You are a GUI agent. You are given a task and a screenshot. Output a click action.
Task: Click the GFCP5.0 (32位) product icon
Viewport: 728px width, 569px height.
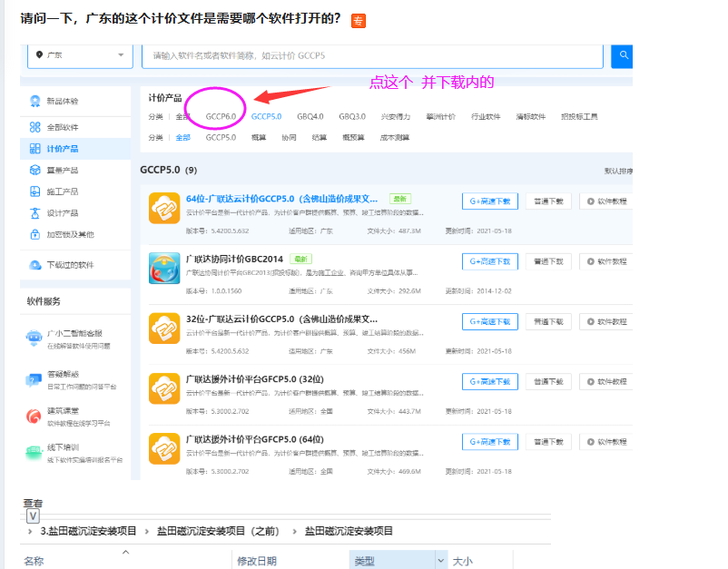pyautogui.click(x=164, y=388)
